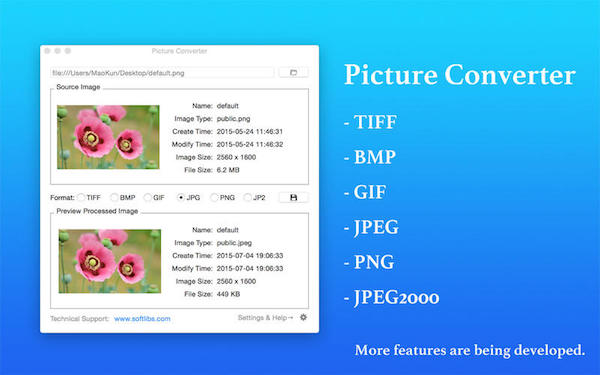600x375 pixels.
Task: Select the BMP format radio button
Action: [114, 197]
